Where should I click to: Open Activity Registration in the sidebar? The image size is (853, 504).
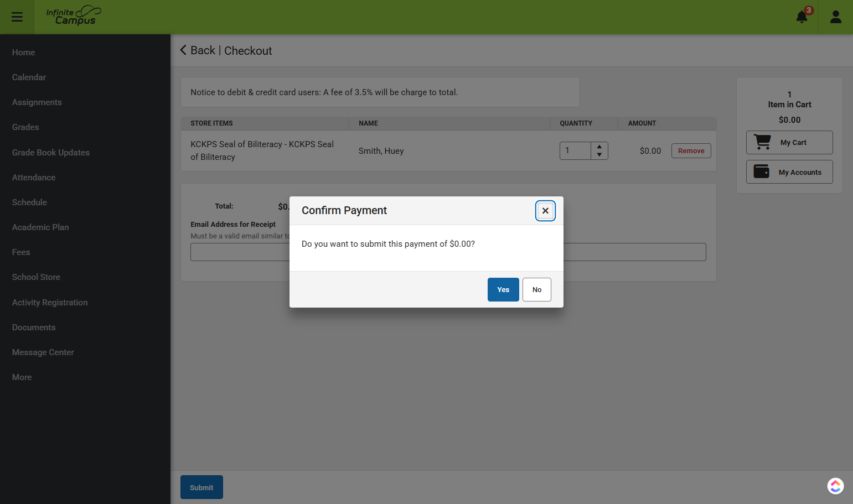tap(50, 303)
